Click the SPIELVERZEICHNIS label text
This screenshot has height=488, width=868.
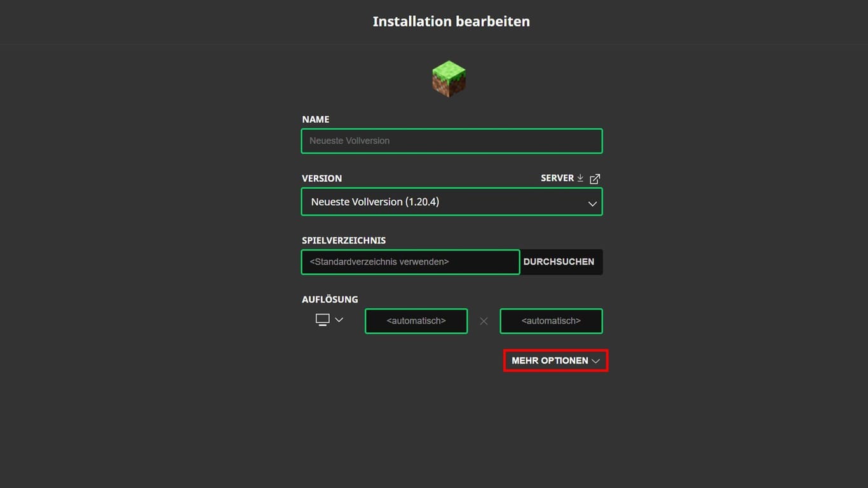coord(344,240)
